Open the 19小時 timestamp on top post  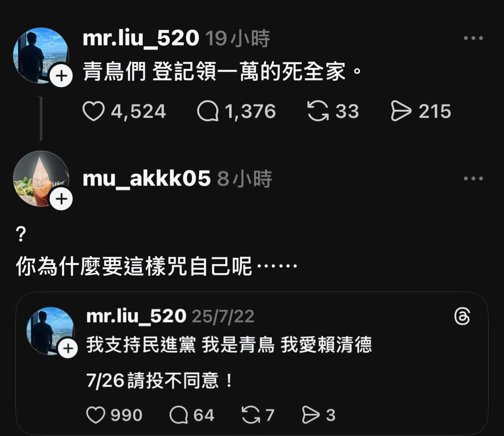click(238, 39)
